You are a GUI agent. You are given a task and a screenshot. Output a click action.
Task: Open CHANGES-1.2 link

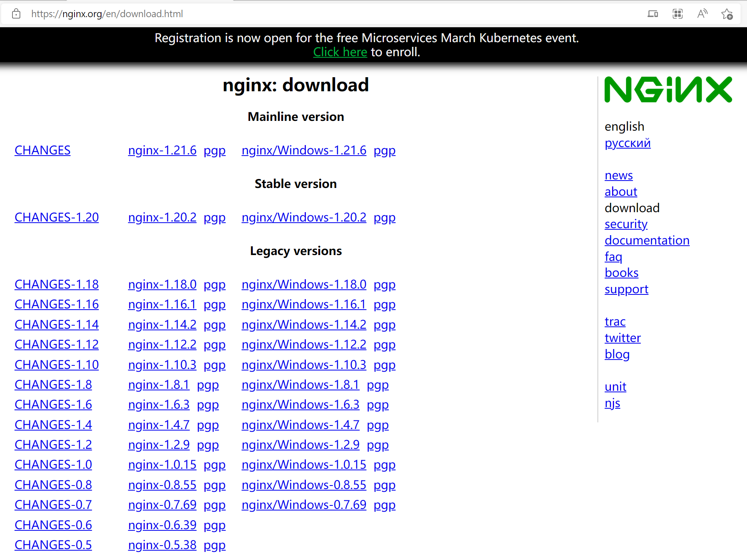pyautogui.click(x=53, y=445)
